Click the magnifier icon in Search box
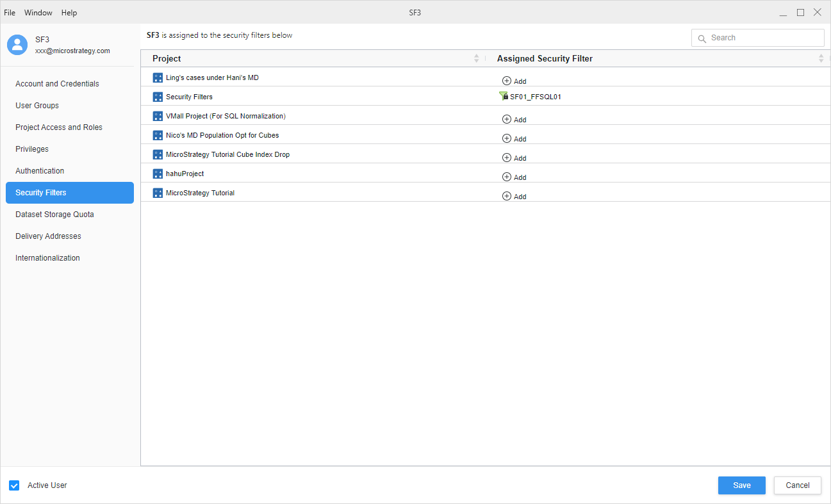Viewport: 831px width, 504px height. point(702,38)
